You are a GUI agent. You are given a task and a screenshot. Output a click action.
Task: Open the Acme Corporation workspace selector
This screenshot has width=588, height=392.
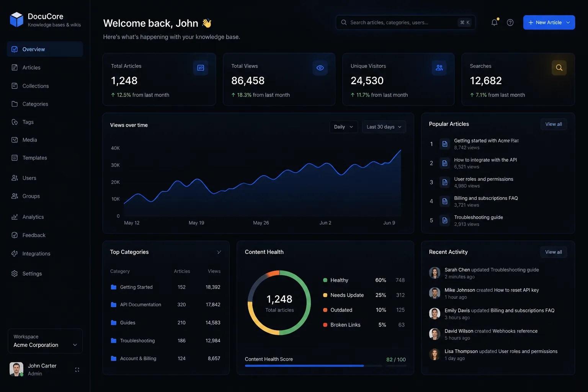[45, 341]
